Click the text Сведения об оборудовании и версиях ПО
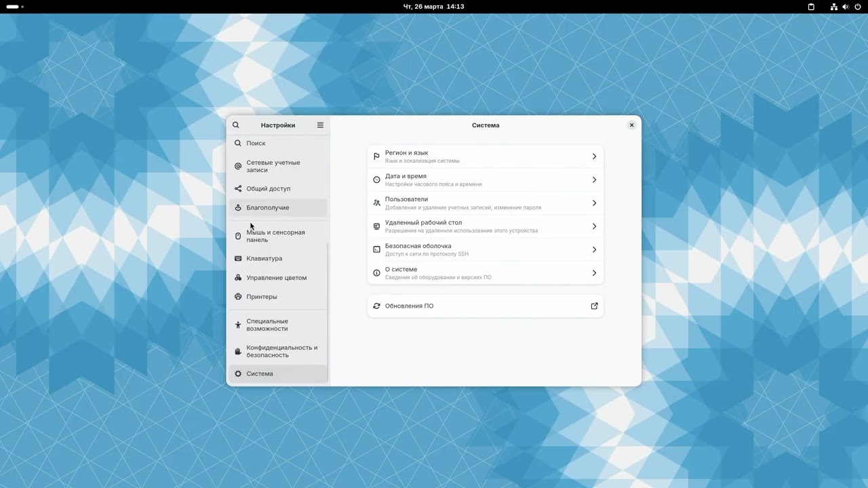 tap(438, 277)
